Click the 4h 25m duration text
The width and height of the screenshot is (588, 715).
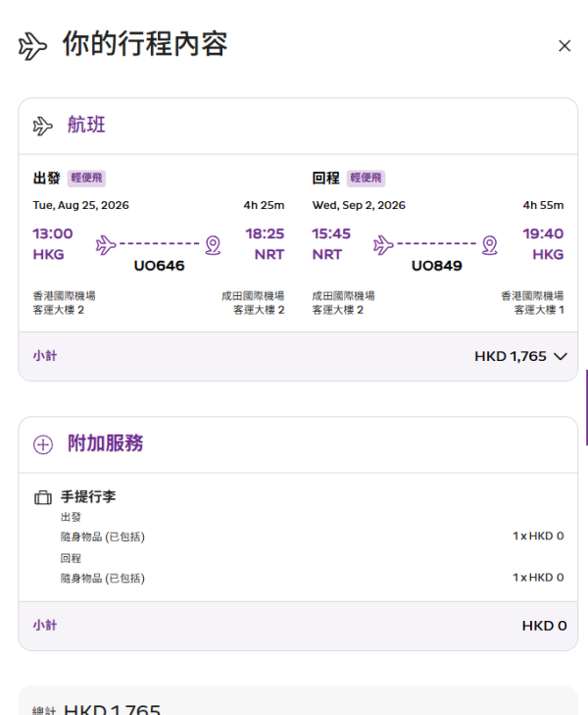coord(264,205)
